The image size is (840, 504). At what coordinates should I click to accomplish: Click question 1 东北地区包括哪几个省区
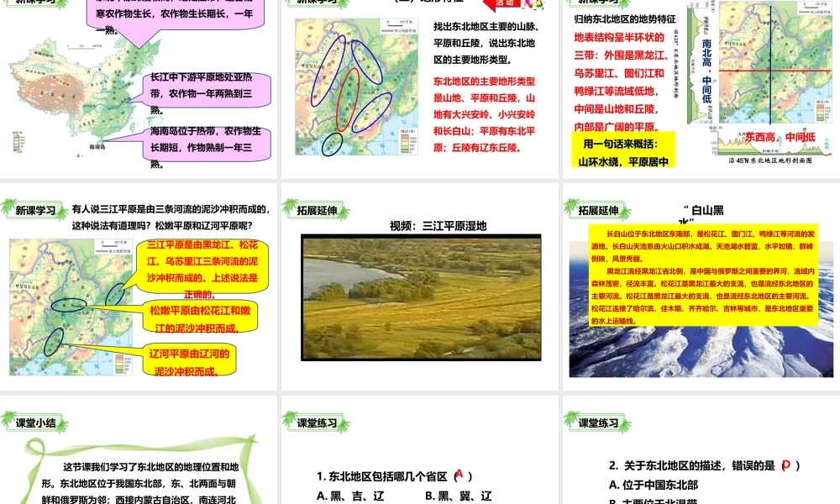394,476
